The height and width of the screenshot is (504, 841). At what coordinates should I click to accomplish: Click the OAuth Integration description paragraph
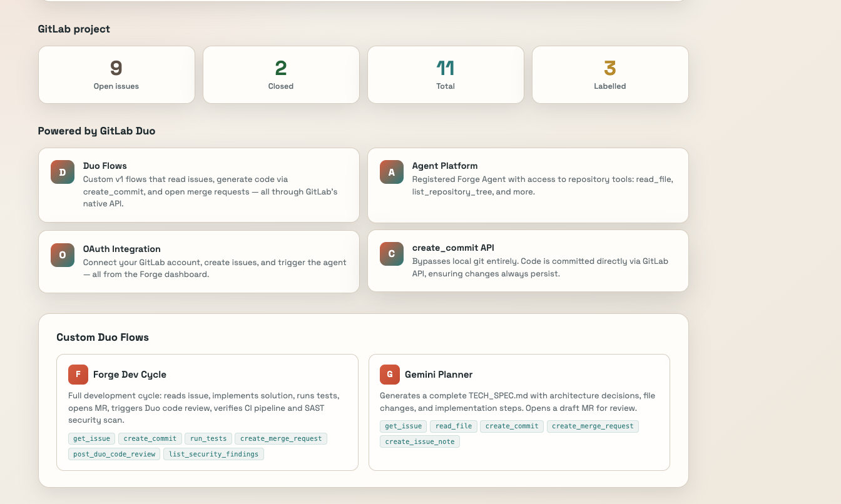click(x=215, y=268)
